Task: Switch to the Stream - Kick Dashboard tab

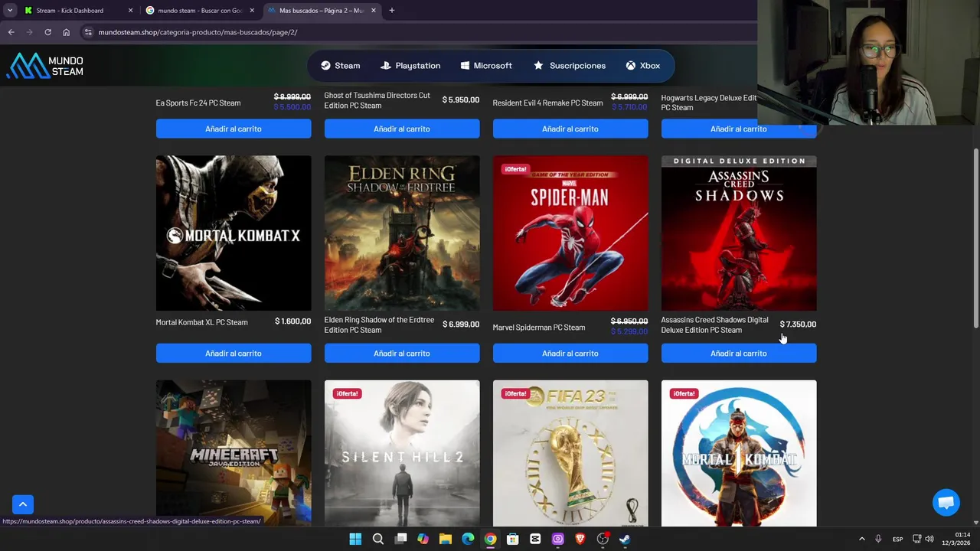Action: [71, 11]
